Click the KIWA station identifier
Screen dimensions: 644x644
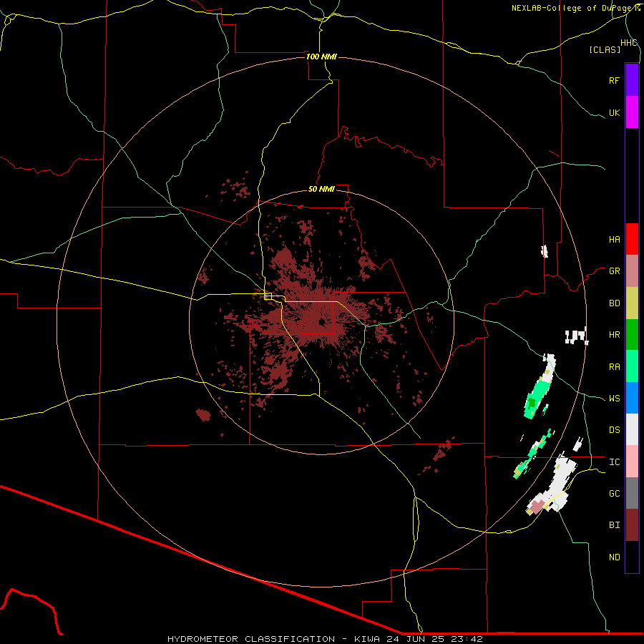click(x=367, y=639)
